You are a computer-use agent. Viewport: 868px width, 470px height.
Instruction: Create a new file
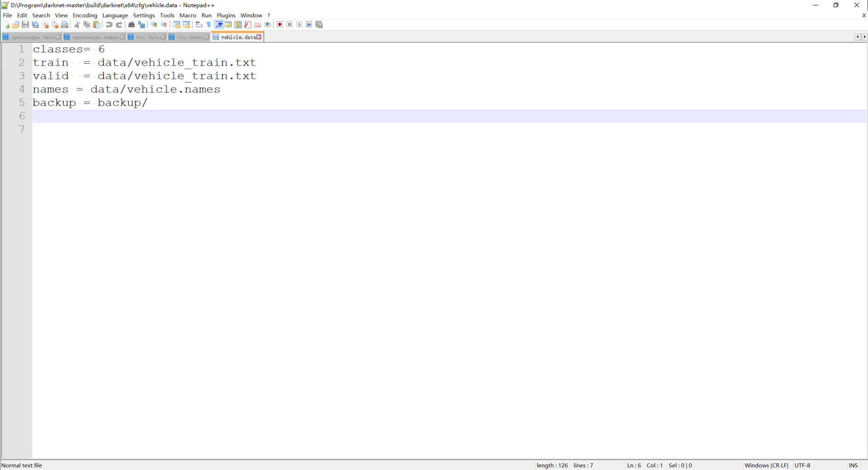(x=7, y=25)
